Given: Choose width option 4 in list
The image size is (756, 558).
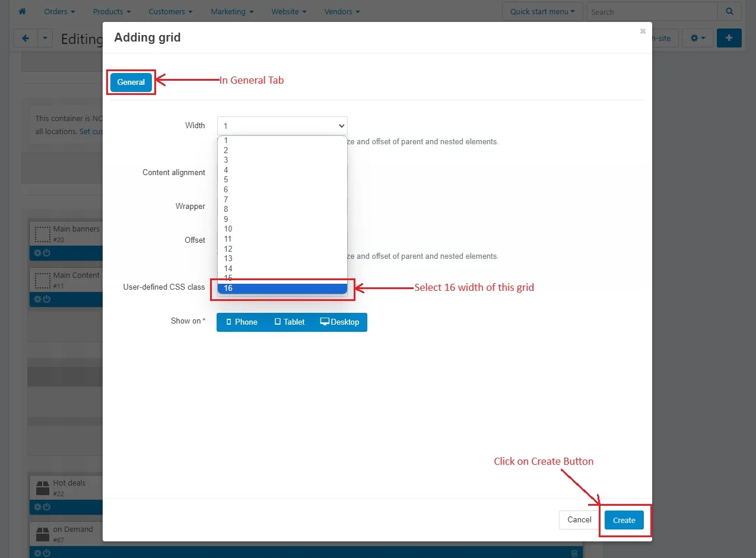Looking at the screenshot, I should click(x=282, y=170).
